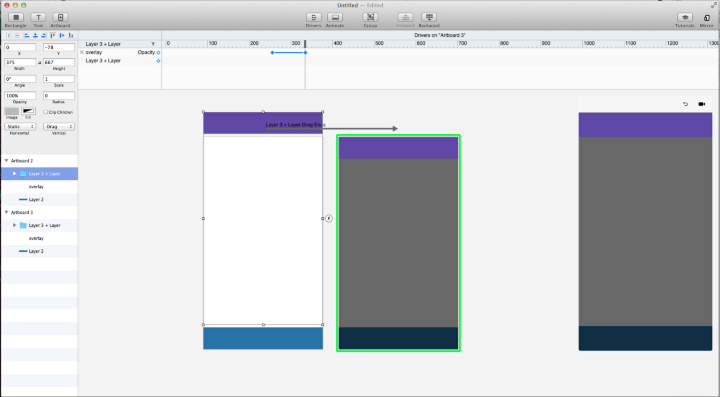720x397 pixels.
Task: Enable the Clip Children checkbox
Action: point(45,112)
